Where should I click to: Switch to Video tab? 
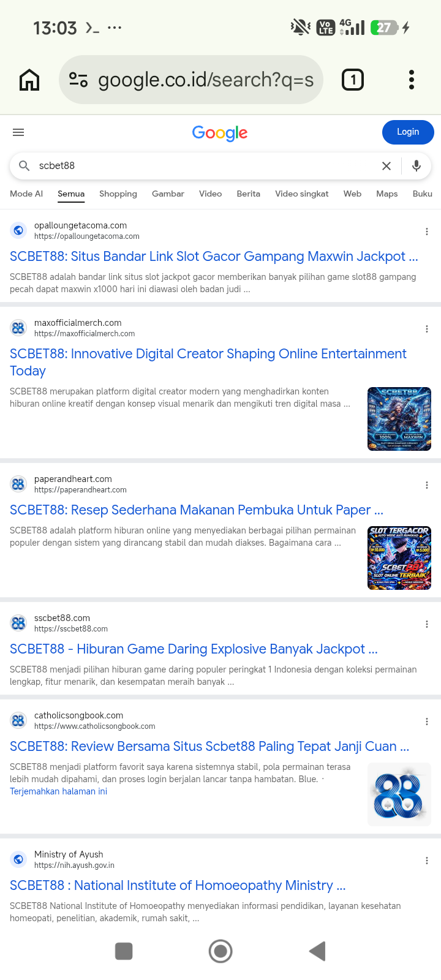click(x=210, y=194)
